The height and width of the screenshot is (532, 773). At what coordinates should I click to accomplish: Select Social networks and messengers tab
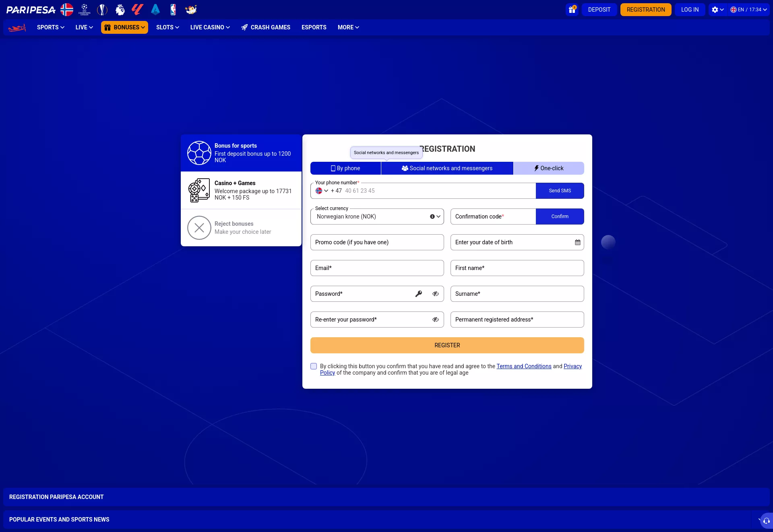point(447,168)
